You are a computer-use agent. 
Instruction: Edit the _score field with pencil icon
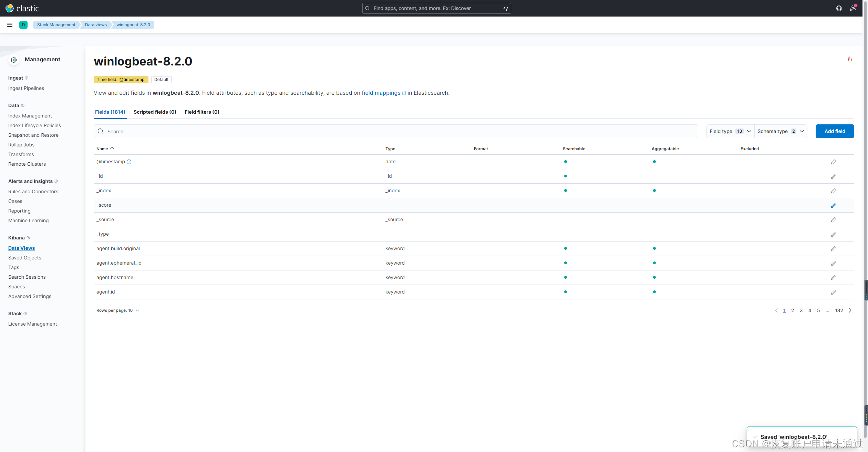(833, 205)
